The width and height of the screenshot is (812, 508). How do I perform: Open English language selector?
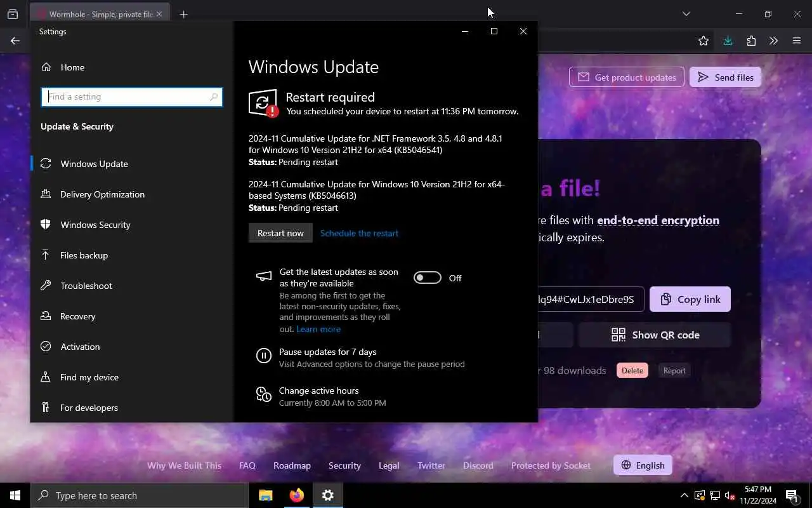pyautogui.click(x=643, y=465)
